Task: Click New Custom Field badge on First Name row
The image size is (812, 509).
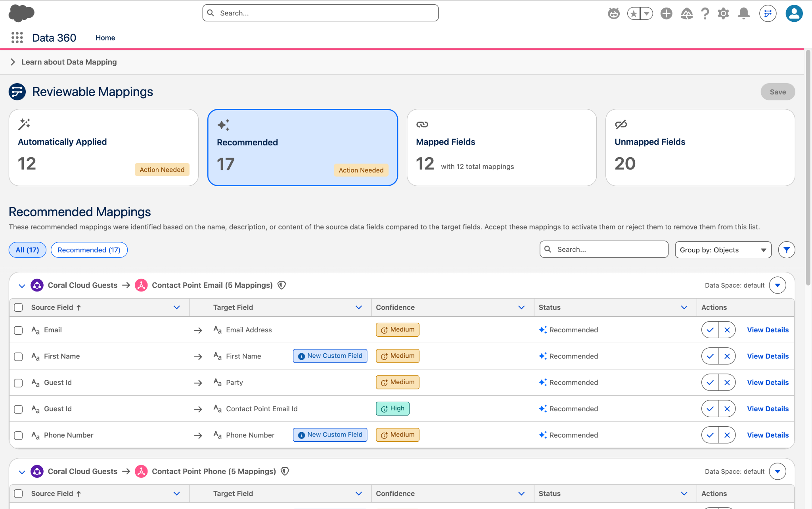Action: coord(330,356)
